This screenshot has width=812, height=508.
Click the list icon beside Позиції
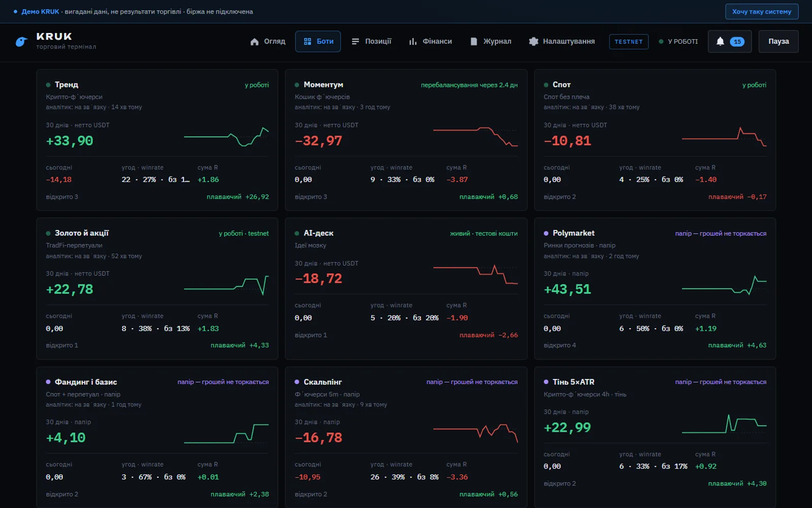[x=355, y=42]
